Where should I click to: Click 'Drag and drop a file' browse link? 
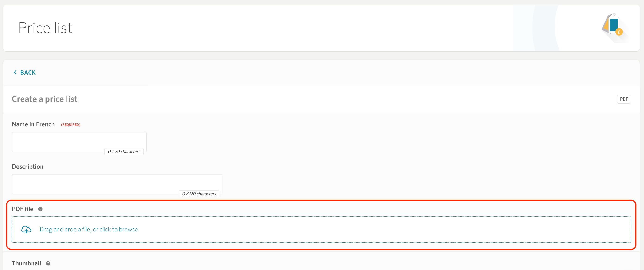pos(89,229)
